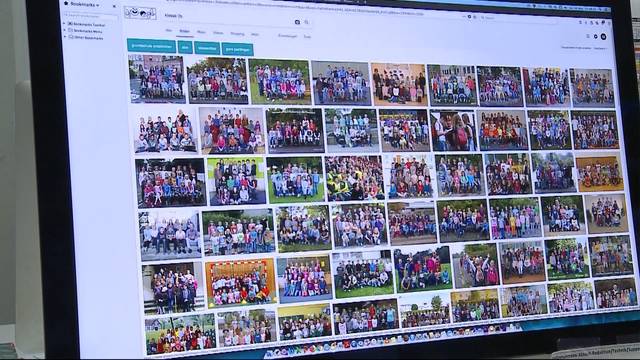Open Google notifications icon beside avatar
640x360 pixels.
(x=596, y=36)
